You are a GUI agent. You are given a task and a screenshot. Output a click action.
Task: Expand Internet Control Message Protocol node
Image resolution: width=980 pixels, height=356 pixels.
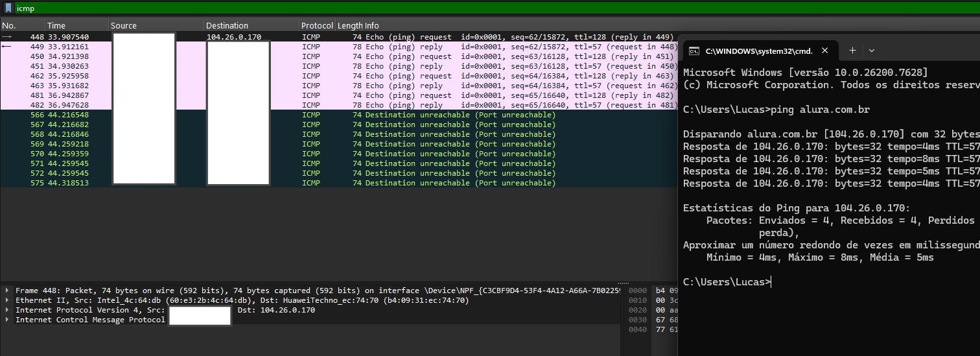point(7,320)
